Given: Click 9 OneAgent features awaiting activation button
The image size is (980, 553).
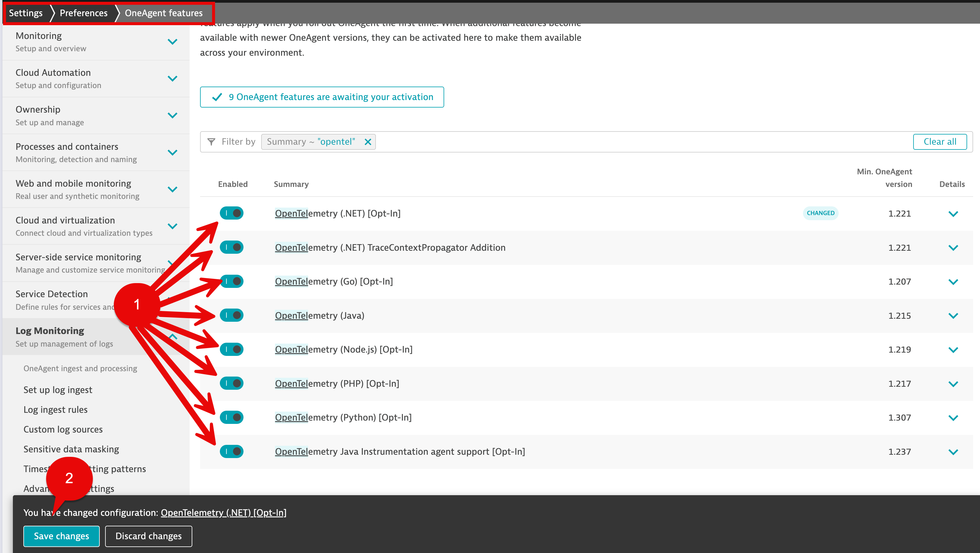Looking at the screenshot, I should point(322,97).
